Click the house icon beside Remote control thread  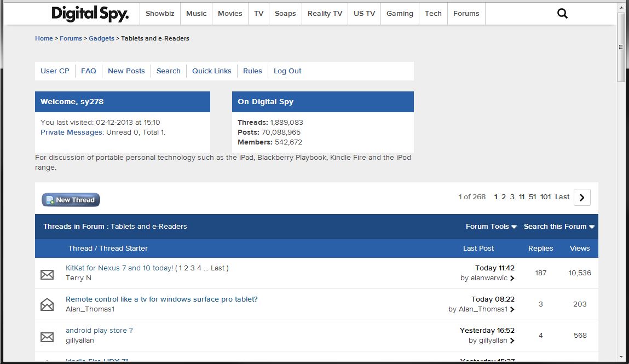point(47,304)
